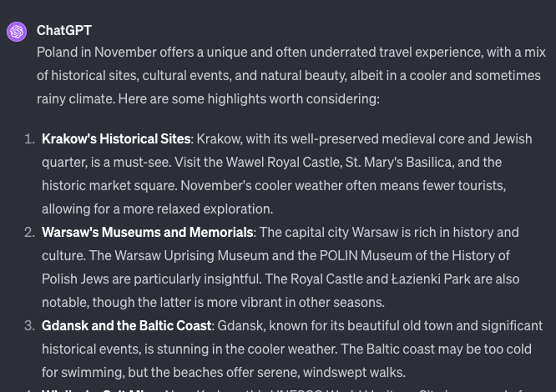Click the "Warsaw's Museums and Memorials" heading

pos(147,232)
